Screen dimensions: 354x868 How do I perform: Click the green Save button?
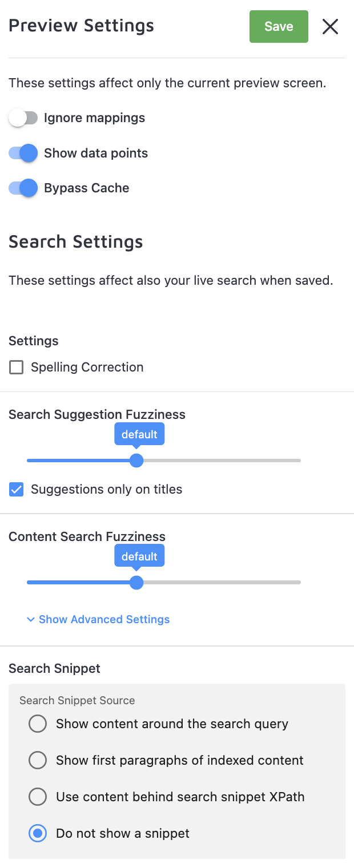(279, 27)
